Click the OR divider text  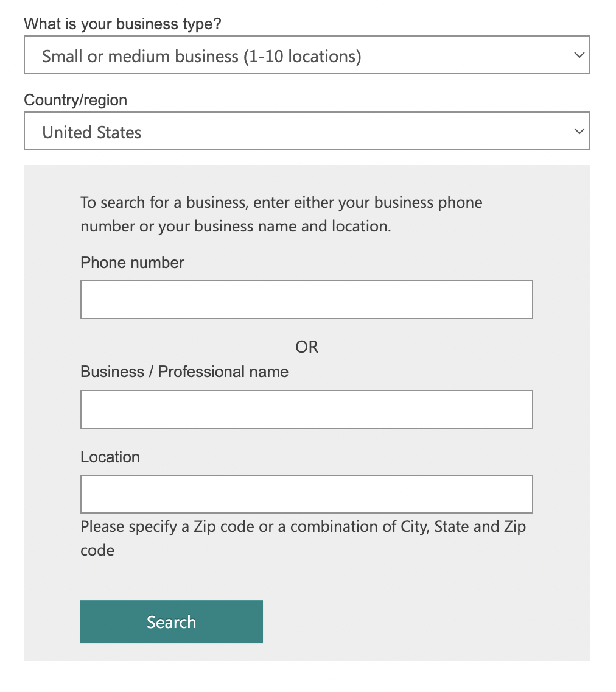307,347
